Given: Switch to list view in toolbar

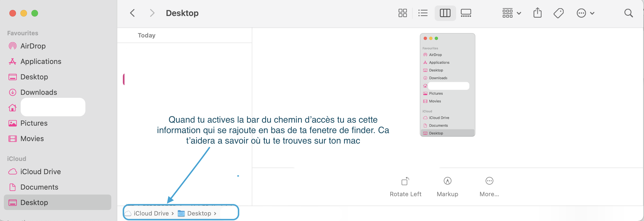Looking at the screenshot, I should coord(423,13).
